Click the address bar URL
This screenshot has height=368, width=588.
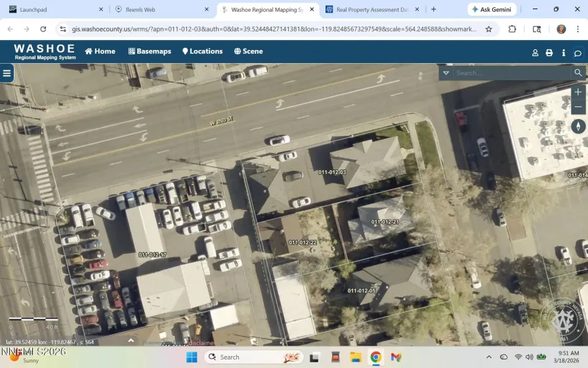274,29
